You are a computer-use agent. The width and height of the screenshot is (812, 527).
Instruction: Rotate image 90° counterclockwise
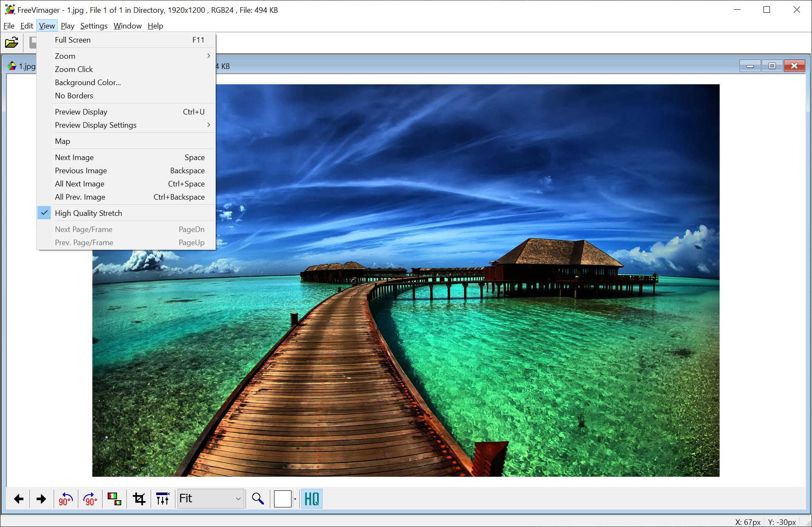pyautogui.click(x=66, y=499)
